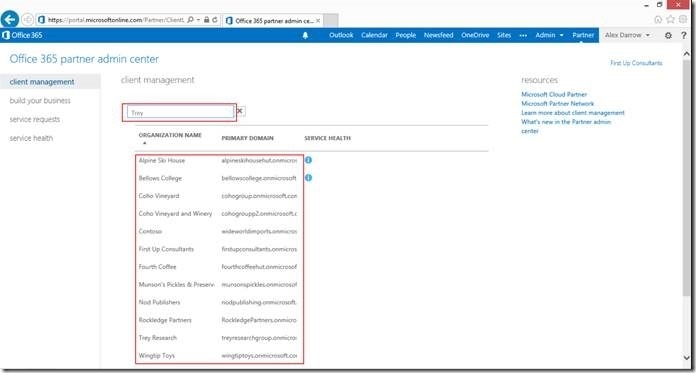
Task: Select the Nod Publishers organization
Action: coord(159,302)
